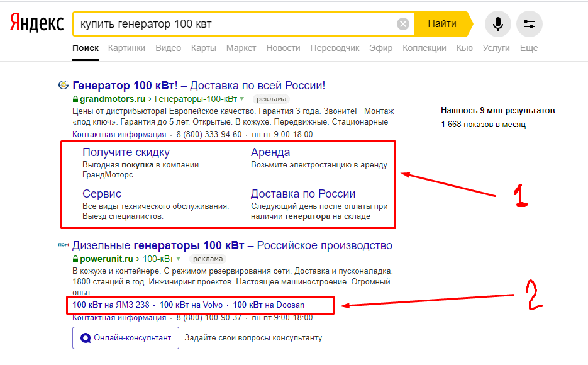Click the green lock icon beside grandmotors.ru
588x365 pixels.
pyautogui.click(x=75, y=99)
